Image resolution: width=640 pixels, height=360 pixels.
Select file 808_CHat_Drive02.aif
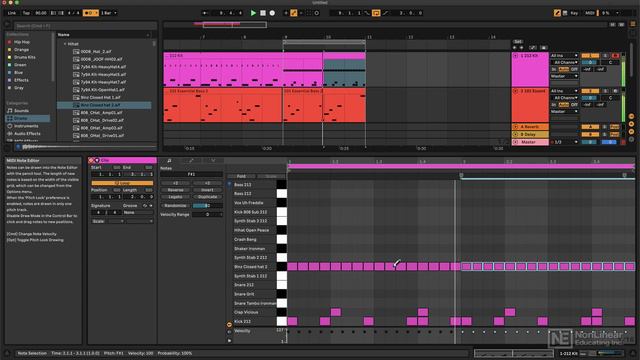click(102, 120)
